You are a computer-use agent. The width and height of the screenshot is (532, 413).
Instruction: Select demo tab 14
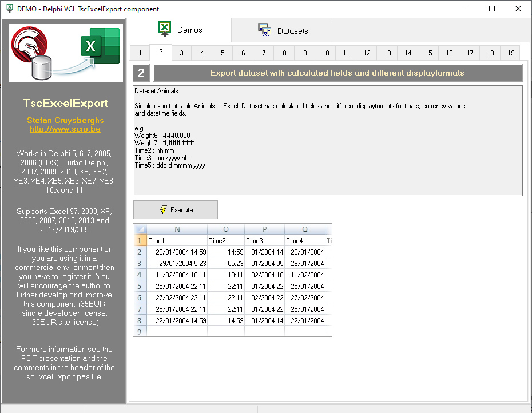[408, 53]
